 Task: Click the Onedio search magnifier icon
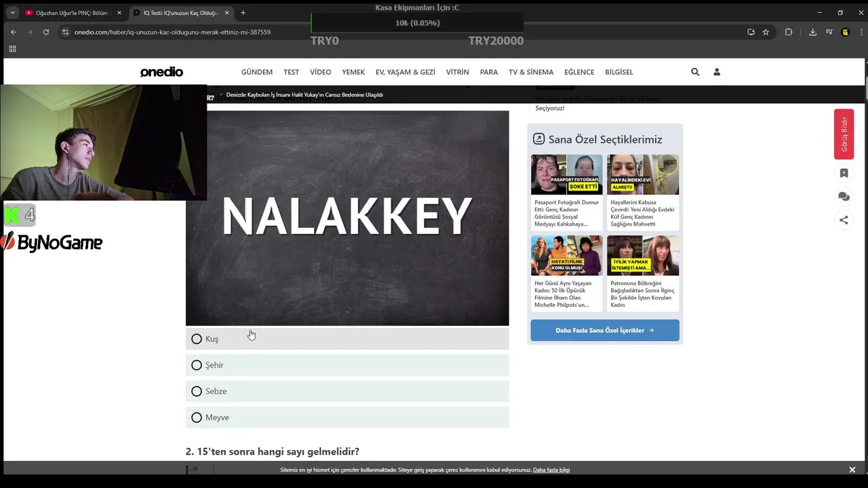pyautogui.click(x=695, y=72)
